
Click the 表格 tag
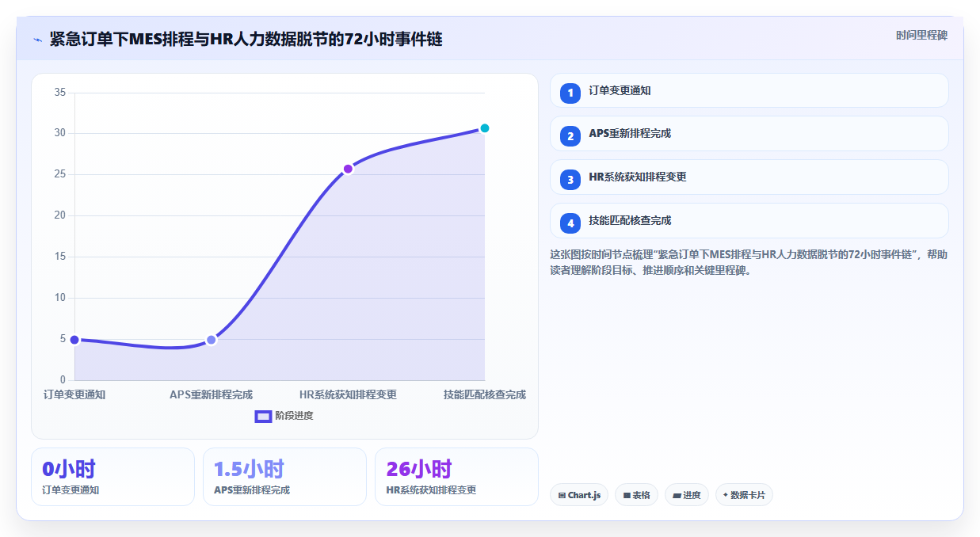pos(636,495)
